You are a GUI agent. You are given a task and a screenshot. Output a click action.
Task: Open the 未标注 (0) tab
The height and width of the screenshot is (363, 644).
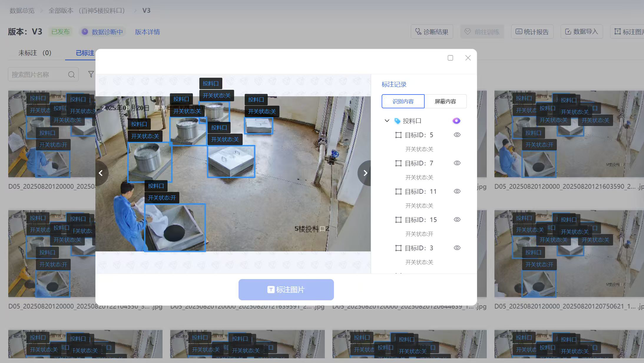[35, 53]
